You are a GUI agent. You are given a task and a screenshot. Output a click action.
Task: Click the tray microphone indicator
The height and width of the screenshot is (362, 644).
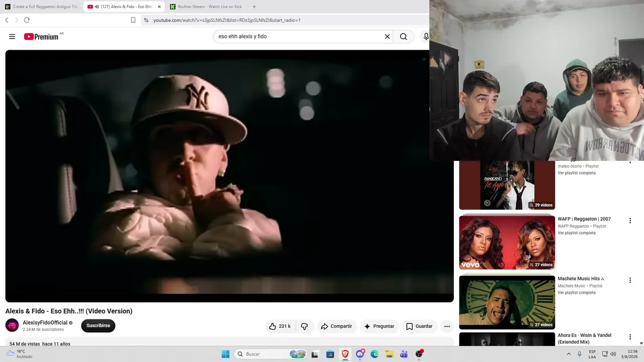click(580, 354)
